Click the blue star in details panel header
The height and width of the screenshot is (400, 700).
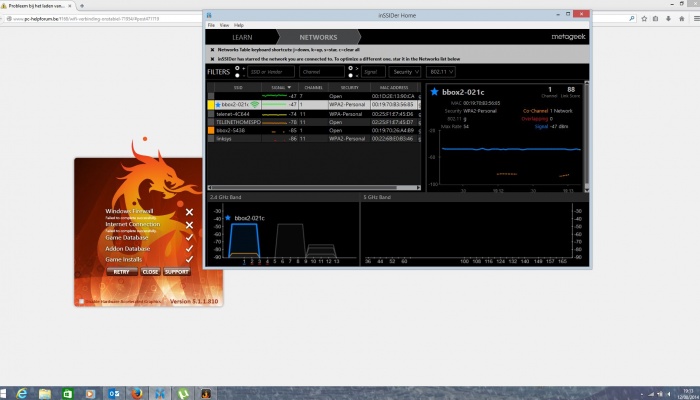point(434,92)
